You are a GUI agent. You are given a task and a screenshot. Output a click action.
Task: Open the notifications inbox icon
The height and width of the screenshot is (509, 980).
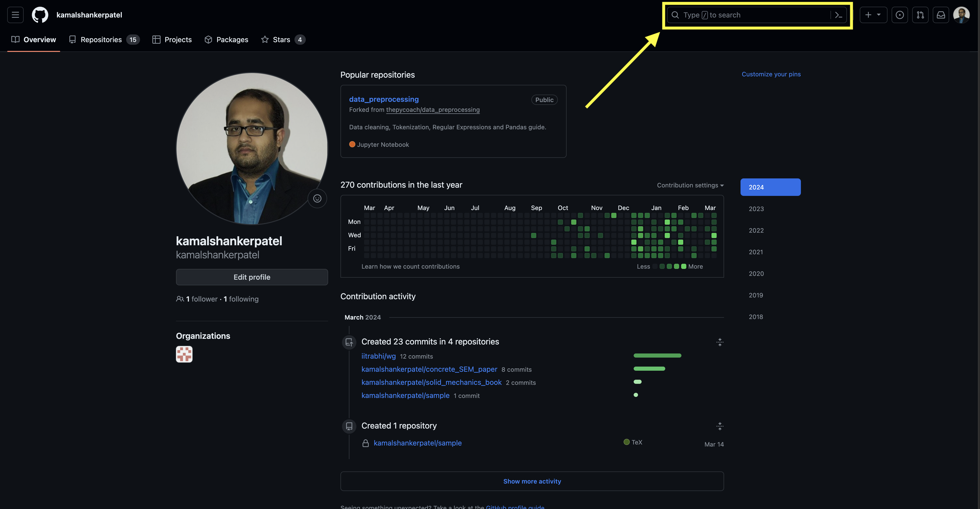click(x=941, y=15)
